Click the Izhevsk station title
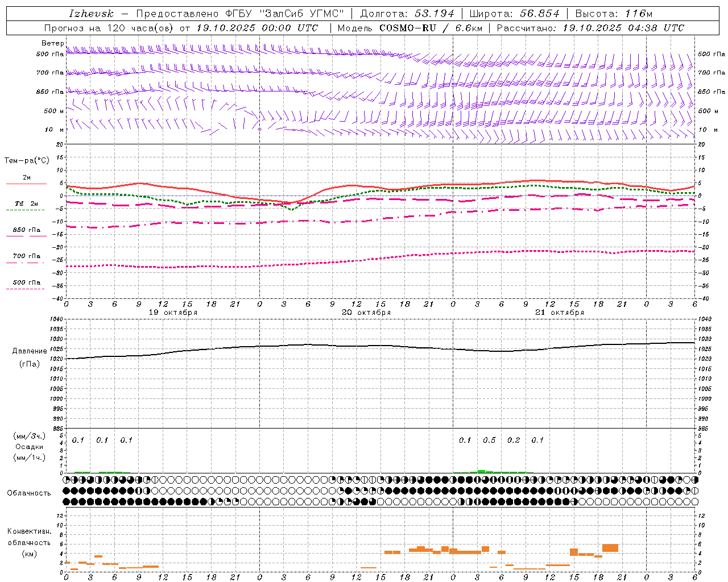This screenshot has height=582, width=728. click(x=92, y=14)
